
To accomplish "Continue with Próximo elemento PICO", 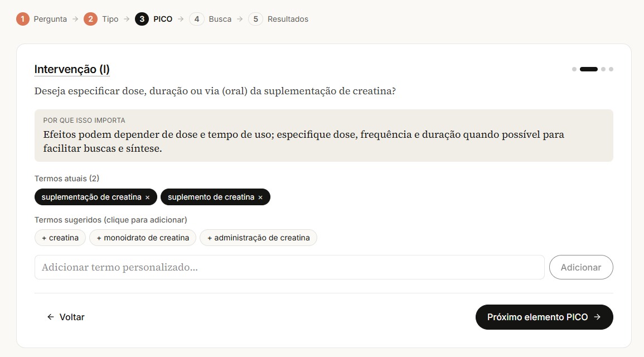I will (x=544, y=317).
